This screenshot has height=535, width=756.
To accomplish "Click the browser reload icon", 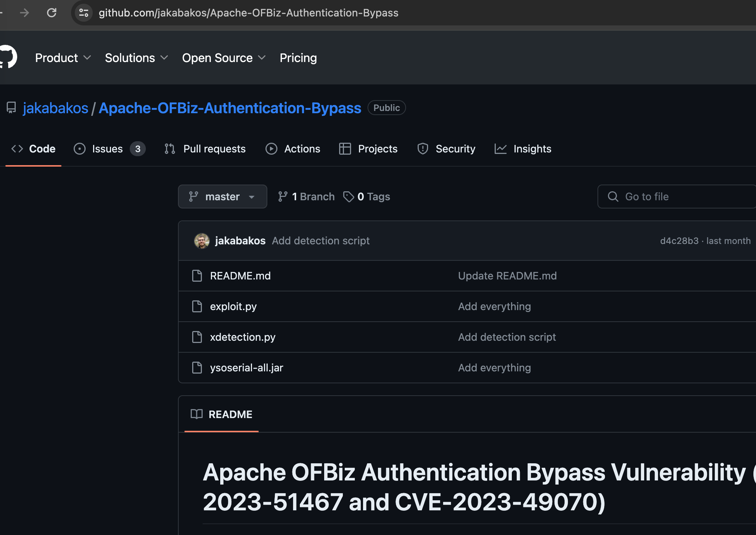I will click(x=52, y=13).
